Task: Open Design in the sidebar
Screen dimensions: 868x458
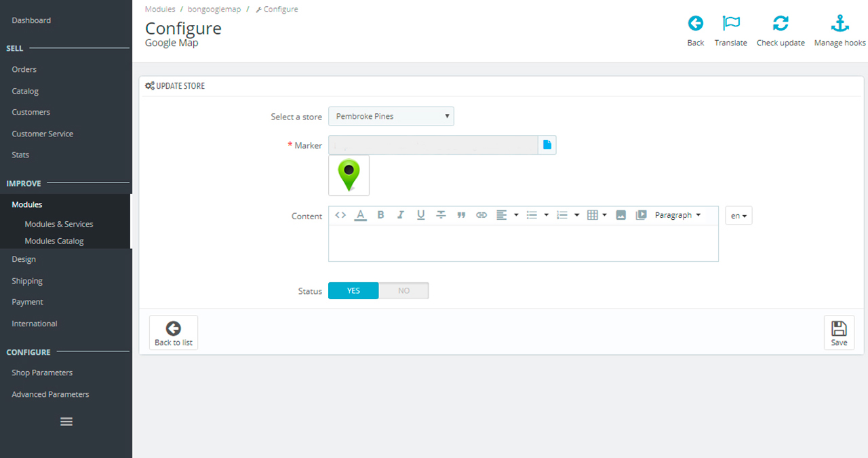Action: 24,259
